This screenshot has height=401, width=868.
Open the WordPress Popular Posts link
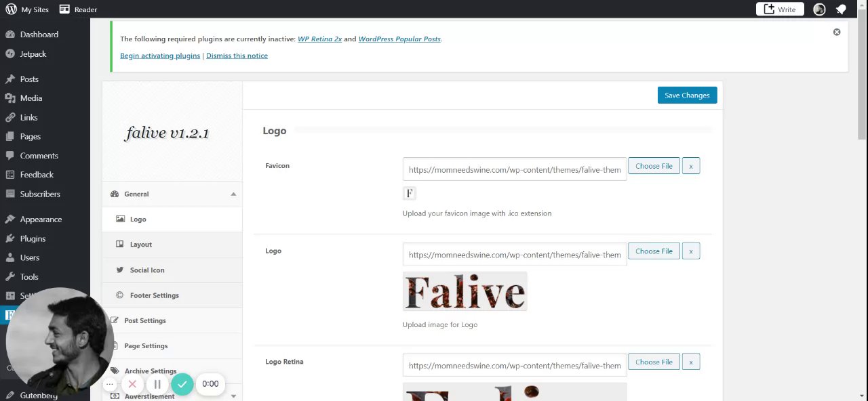399,39
